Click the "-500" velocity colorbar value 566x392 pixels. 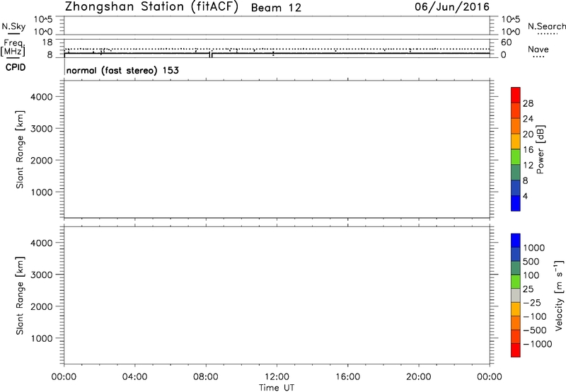535,330
